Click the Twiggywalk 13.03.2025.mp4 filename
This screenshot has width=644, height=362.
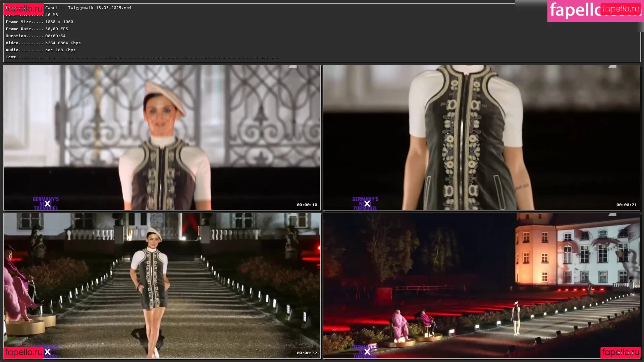coord(100,8)
